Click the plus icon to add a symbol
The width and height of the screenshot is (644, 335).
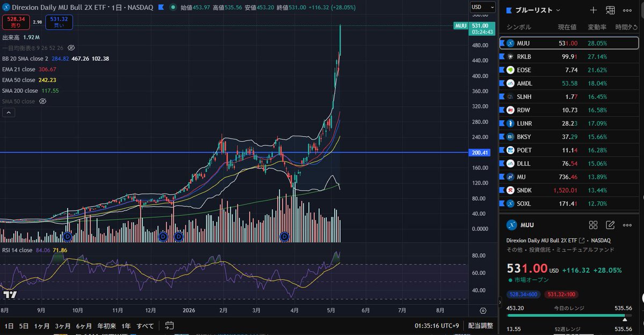tap(594, 10)
